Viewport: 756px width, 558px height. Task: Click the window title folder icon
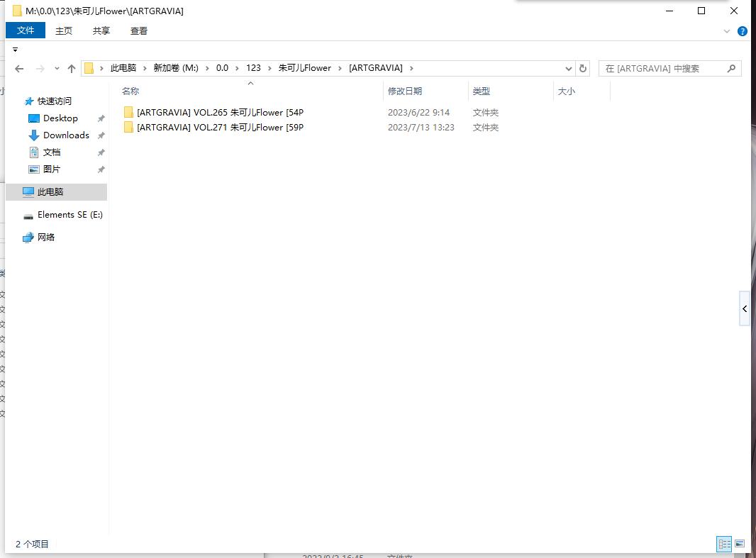point(17,11)
